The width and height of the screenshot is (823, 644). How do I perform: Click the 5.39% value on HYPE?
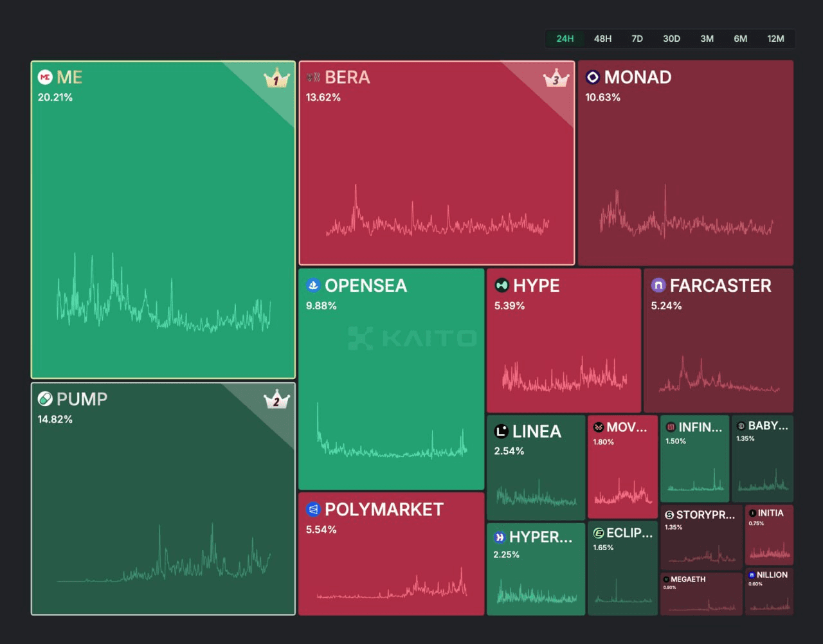click(x=510, y=306)
